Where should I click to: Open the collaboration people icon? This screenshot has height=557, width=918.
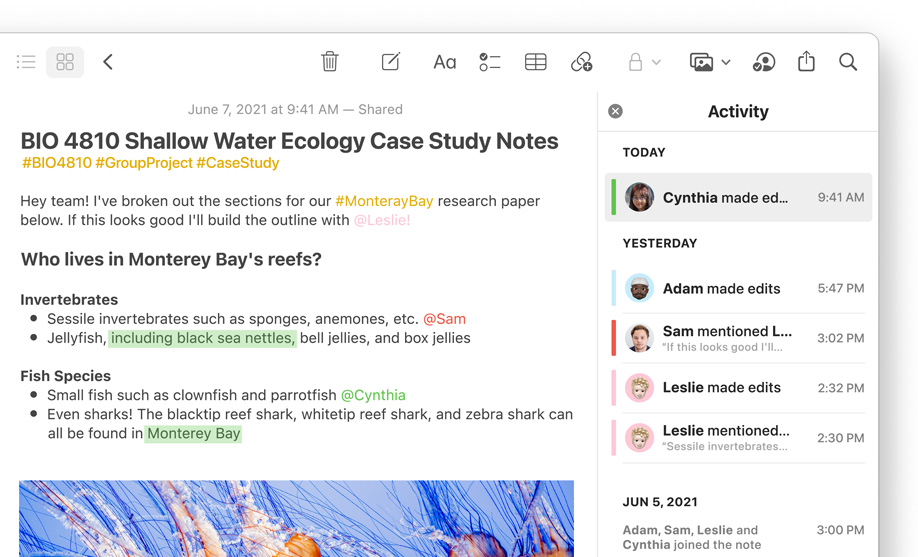click(764, 62)
